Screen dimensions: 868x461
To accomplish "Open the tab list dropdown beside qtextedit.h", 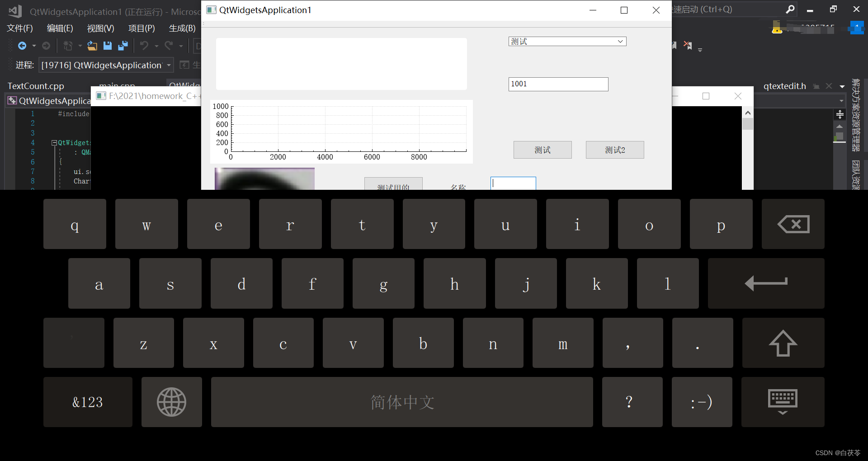I will (x=841, y=86).
